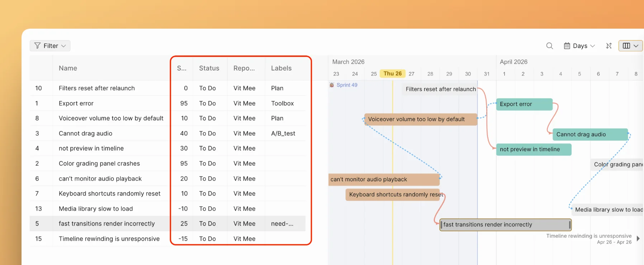Screen dimensions: 644x265
Task: Expand the Filter dropdown chevron
Action: coord(63,46)
